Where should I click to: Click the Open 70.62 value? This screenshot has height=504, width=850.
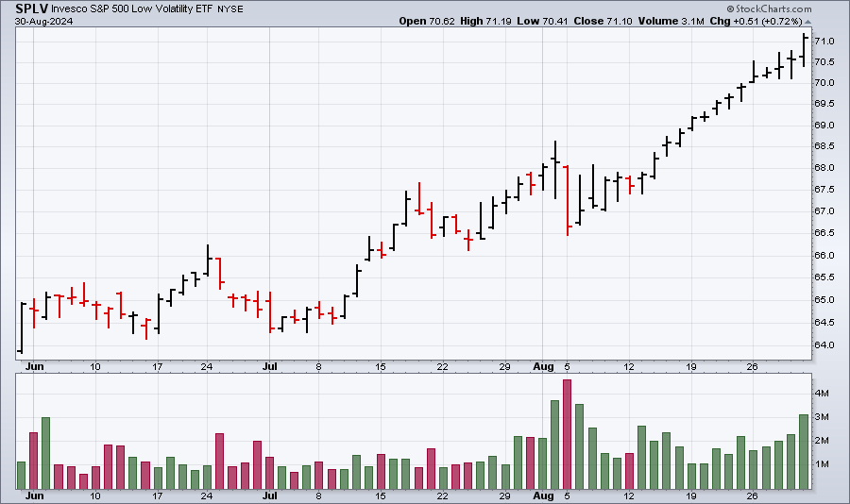(x=427, y=21)
